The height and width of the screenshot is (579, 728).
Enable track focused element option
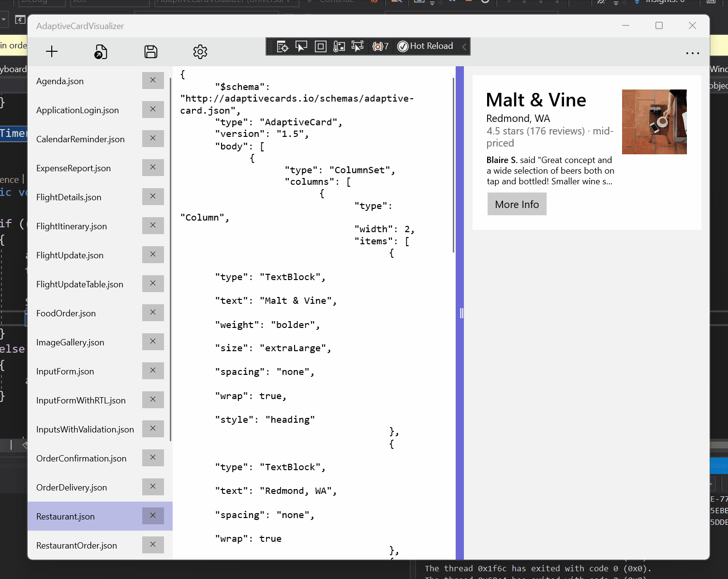point(357,46)
